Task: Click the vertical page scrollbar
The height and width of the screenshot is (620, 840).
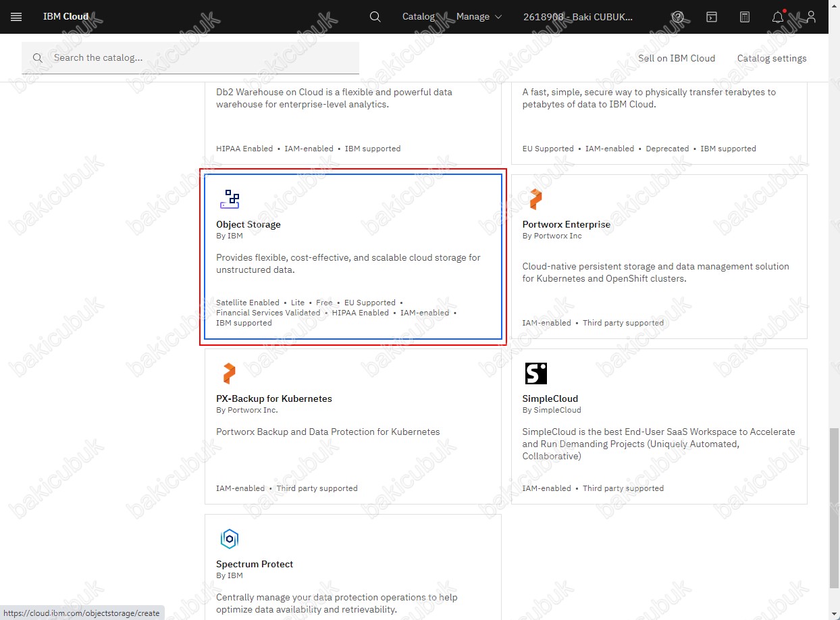Action: point(835,508)
